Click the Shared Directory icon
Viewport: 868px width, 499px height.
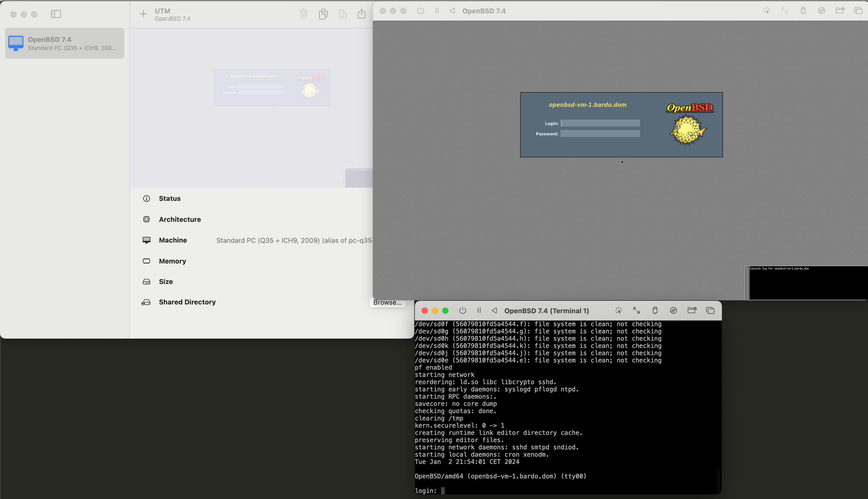coord(146,302)
